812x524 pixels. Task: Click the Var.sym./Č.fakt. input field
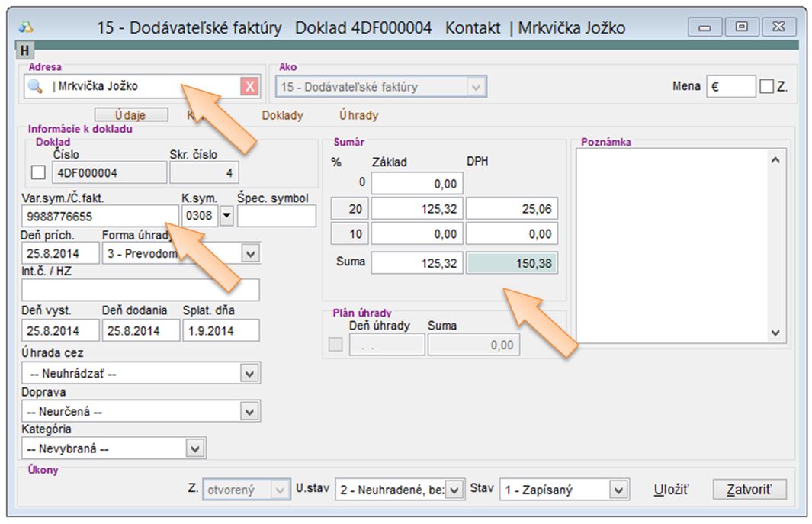click(x=99, y=217)
